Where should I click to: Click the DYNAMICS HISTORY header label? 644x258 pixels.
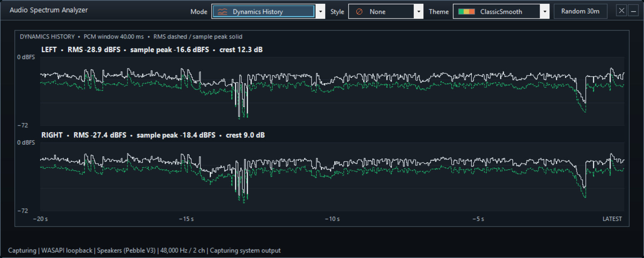(47, 37)
